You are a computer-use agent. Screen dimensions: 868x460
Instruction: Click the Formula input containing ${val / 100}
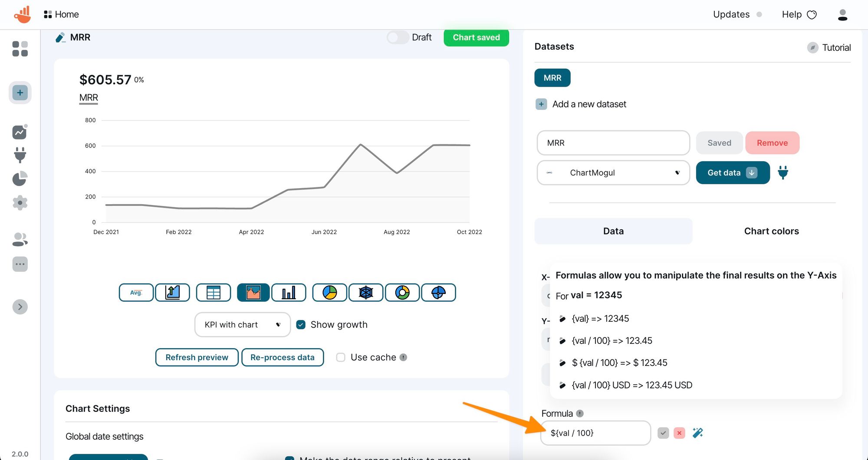pyautogui.click(x=595, y=433)
